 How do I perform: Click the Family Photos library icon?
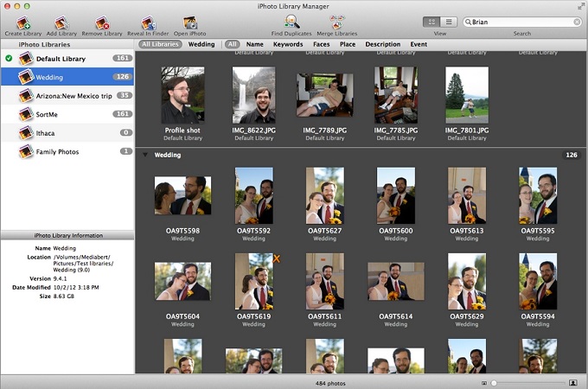(26, 151)
